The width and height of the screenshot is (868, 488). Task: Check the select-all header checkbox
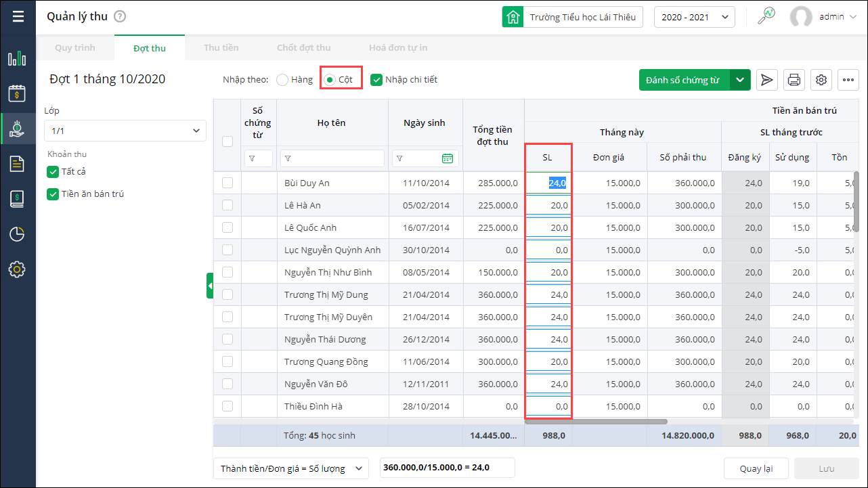[227, 141]
